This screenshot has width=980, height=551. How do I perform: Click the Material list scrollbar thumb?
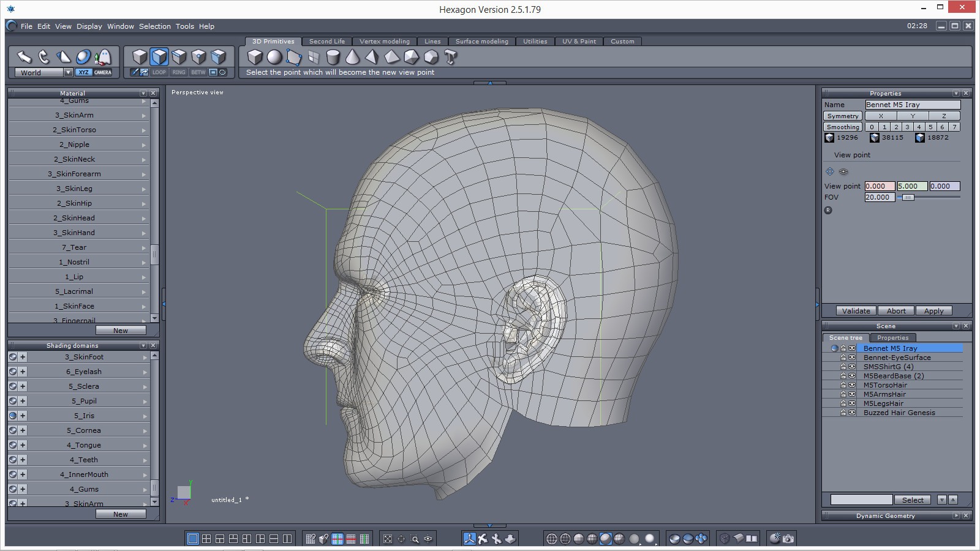154,254
